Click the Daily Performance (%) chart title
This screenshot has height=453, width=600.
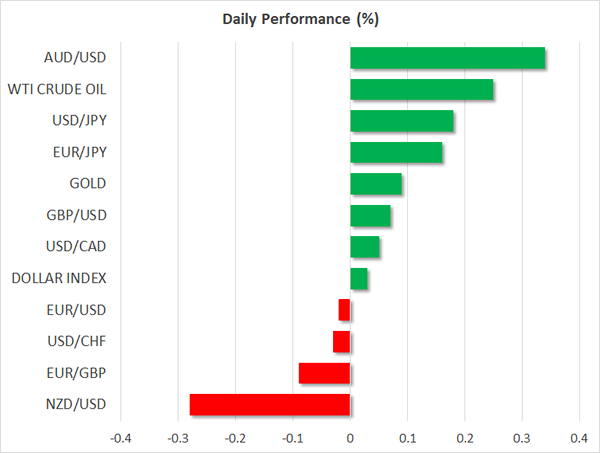point(299,20)
